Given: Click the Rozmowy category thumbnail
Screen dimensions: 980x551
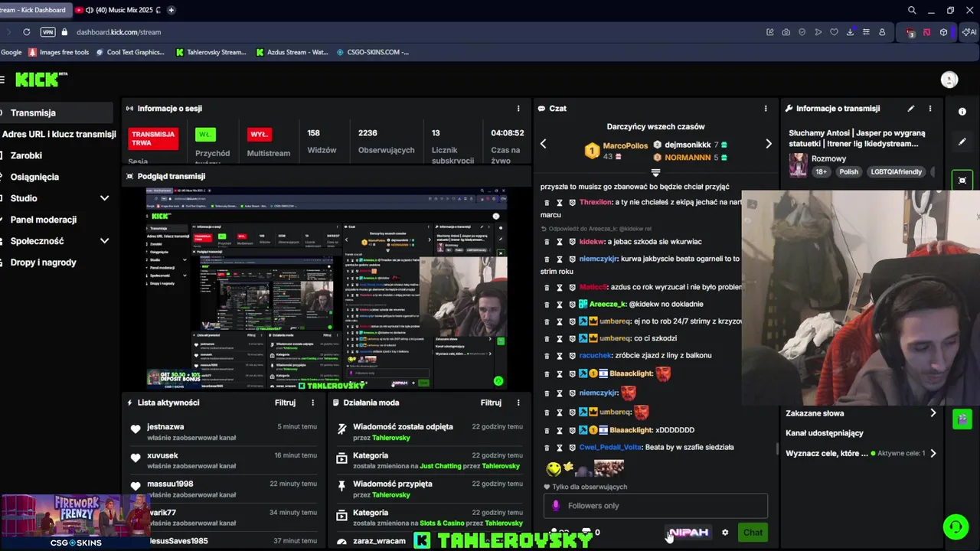Looking at the screenshot, I should (798, 165).
